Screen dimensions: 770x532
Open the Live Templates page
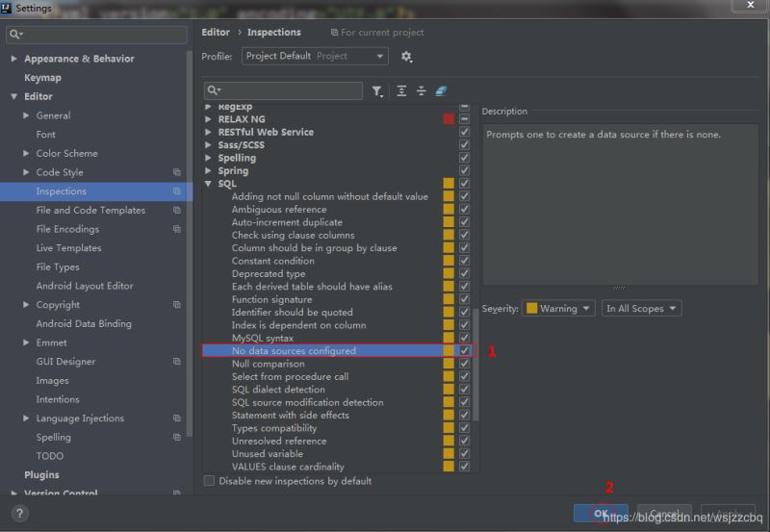tap(68, 248)
